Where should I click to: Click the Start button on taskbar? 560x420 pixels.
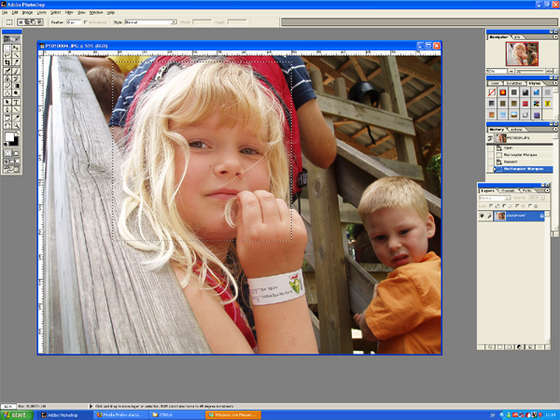(x=16, y=415)
